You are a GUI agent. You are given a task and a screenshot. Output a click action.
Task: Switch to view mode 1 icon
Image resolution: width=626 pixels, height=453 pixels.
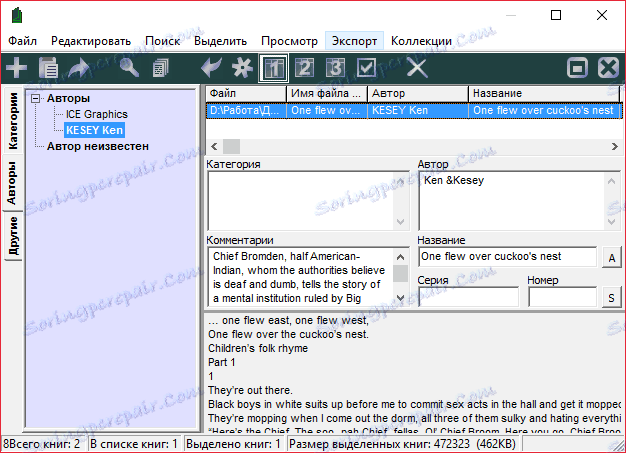pyautogui.click(x=273, y=68)
